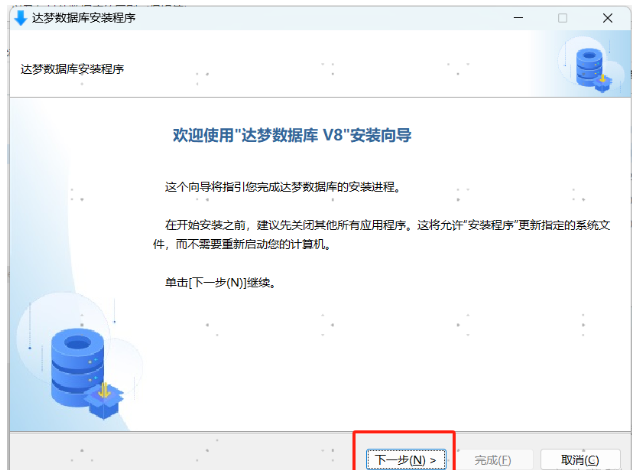Click the header label 达梦数据库安装程序
The width and height of the screenshot is (632, 470).
tap(72, 69)
